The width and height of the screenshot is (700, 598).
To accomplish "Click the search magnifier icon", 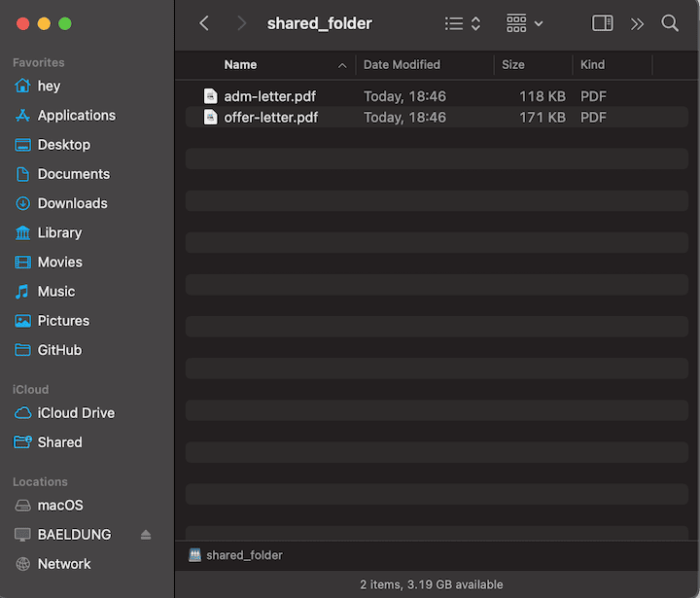I will [670, 23].
